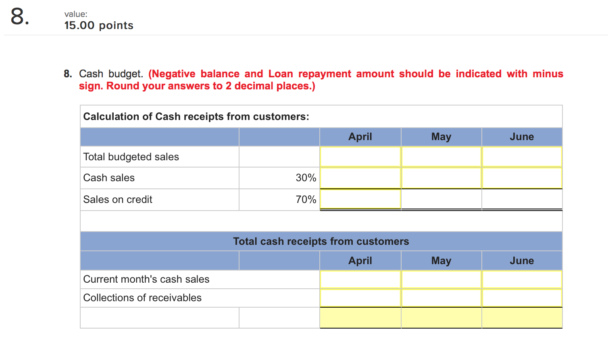Select the yellow May total cell in bottom row
This screenshot has height=364, width=608.
(441, 318)
